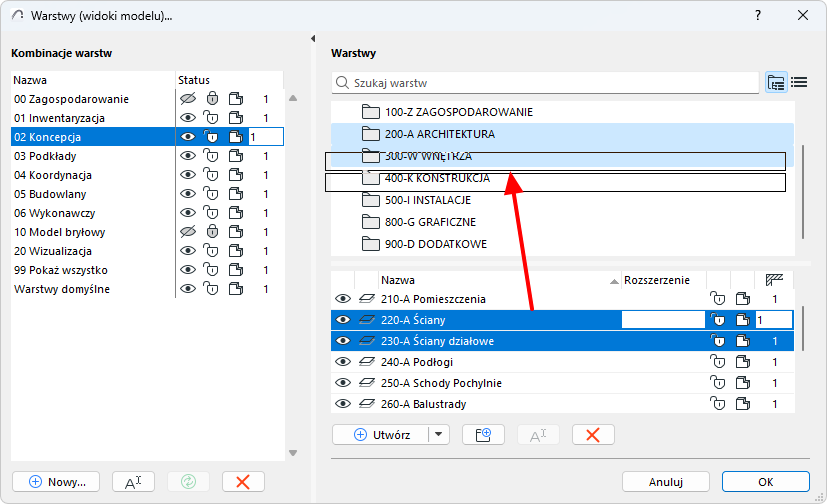Delete layer combination with red X
This screenshot has width=827, height=504.
[x=243, y=482]
